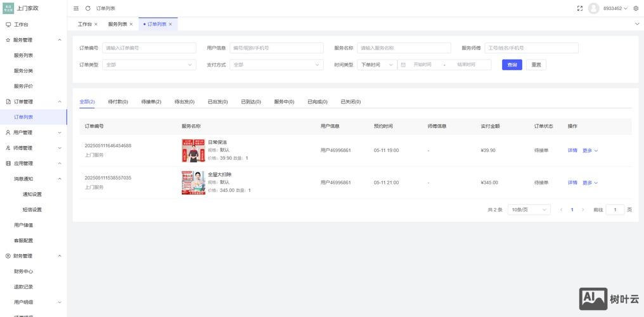Collapse the sidebar with the hamburger icon
644x317 pixels.
click(x=76, y=8)
